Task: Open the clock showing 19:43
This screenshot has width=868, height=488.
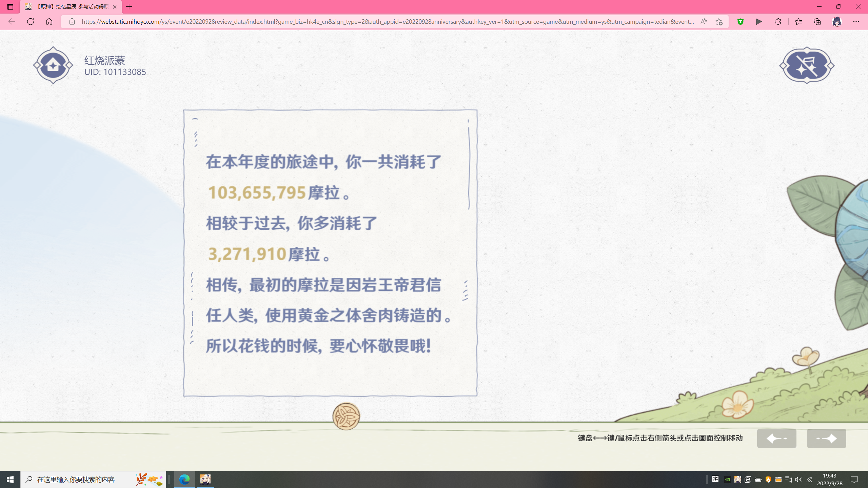Action: coord(830,480)
